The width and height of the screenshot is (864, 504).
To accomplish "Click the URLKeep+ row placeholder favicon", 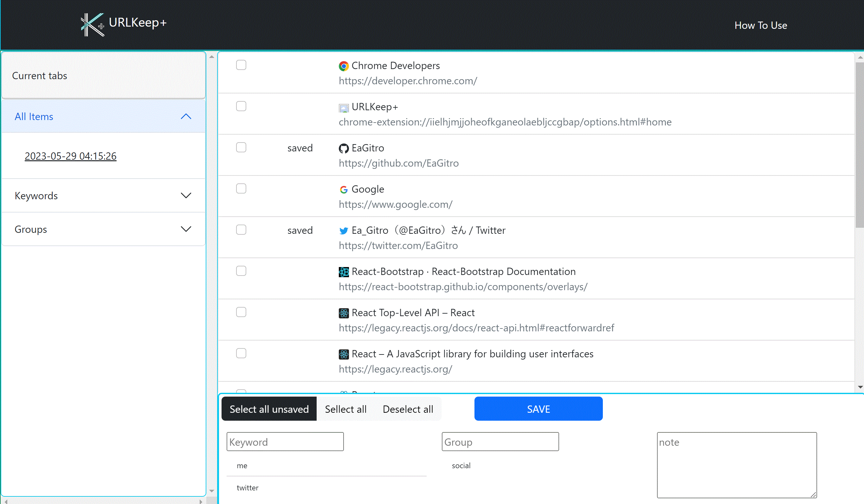I will [x=344, y=108].
